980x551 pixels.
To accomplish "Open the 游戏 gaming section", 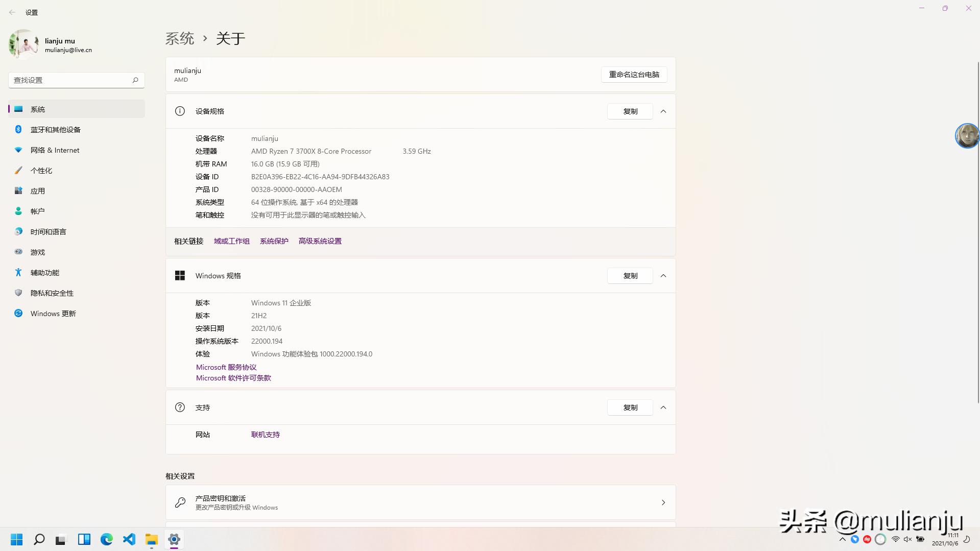I will (x=37, y=252).
